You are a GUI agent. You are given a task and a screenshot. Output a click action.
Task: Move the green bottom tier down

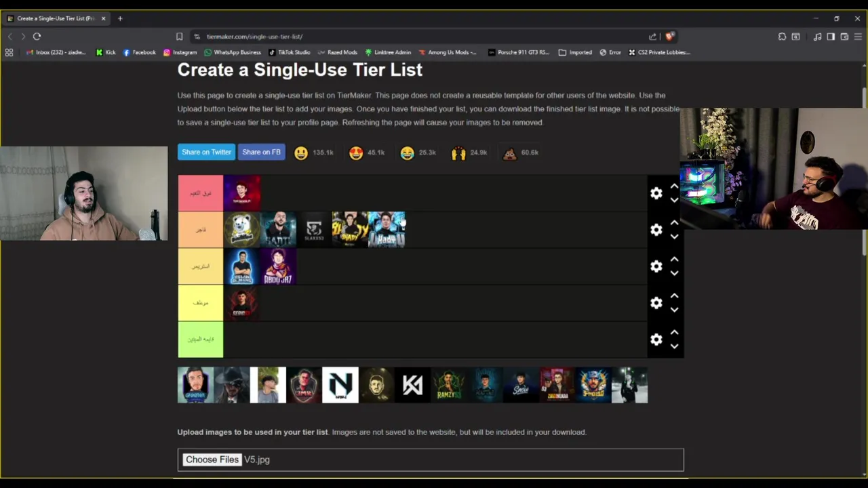(x=674, y=347)
